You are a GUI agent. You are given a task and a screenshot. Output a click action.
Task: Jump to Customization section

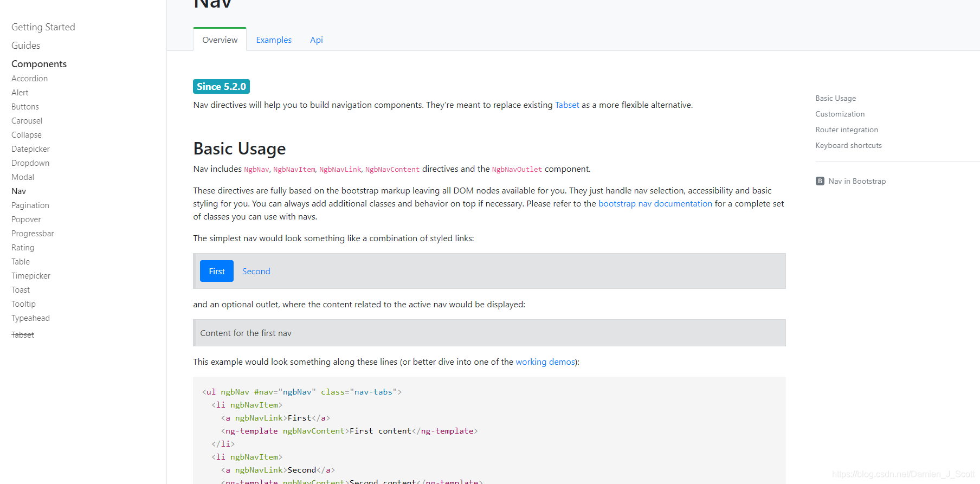point(840,114)
